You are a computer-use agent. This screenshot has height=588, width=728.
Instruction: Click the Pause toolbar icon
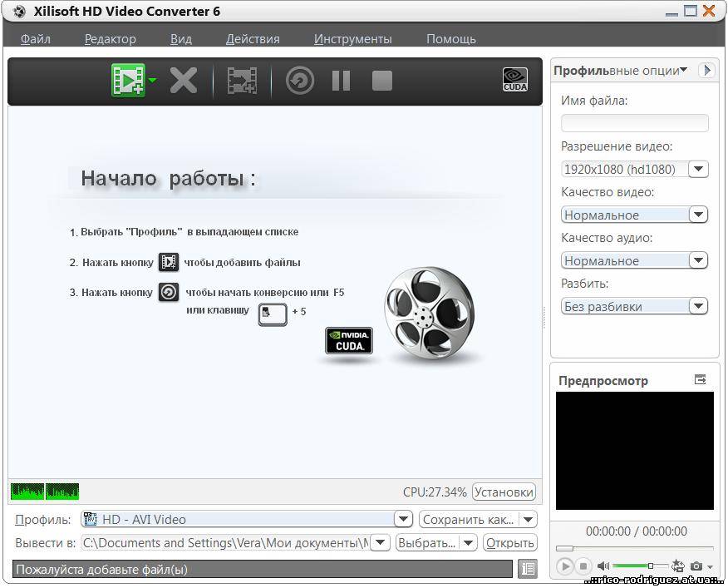(x=342, y=81)
